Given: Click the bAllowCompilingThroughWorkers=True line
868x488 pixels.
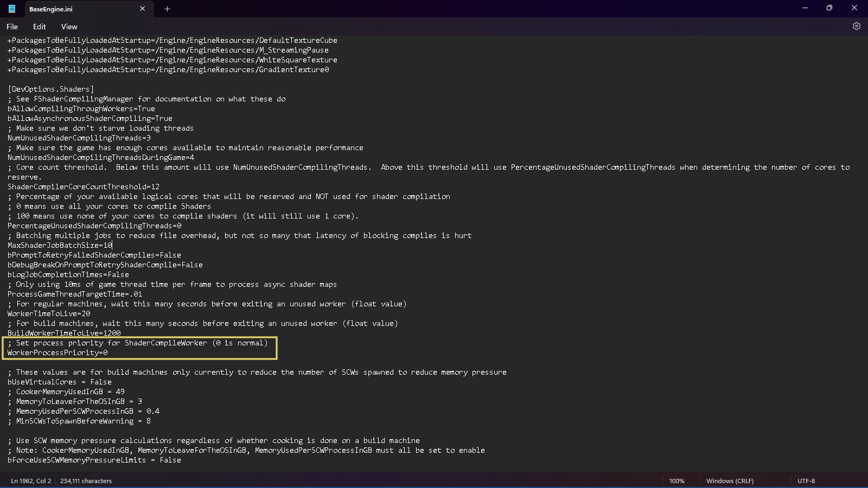Looking at the screenshot, I should (x=81, y=108).
